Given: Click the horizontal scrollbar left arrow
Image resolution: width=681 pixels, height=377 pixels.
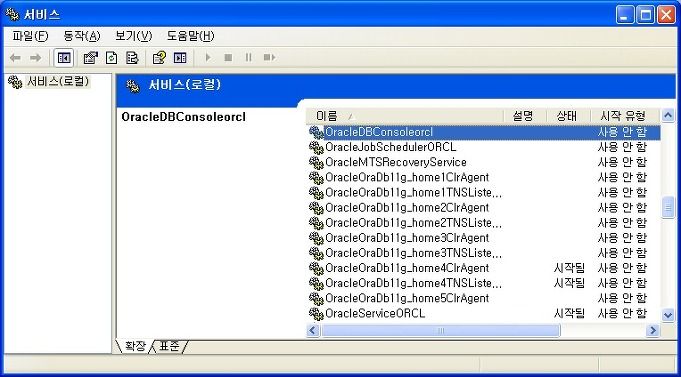Looking at the screenshot, I should pyautogui.click(x=313, y=331).
